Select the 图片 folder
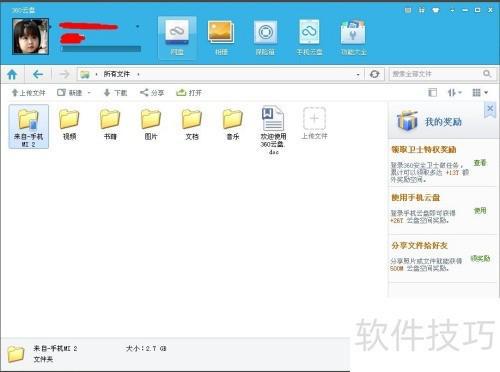This screenshot has height=372, width=500. (x=151, y=124)
